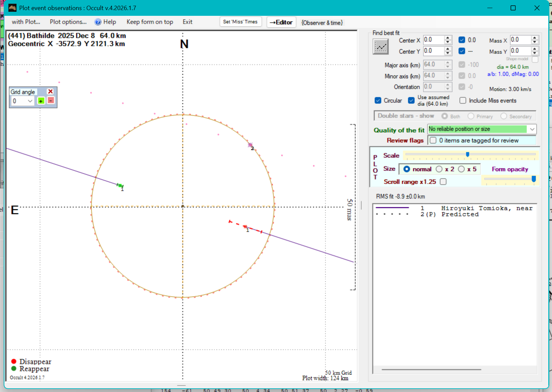The height and width of the screenshot is (392, 552).
Task: Expand the Quality of the fit dropdown
Action: point(532,129)
